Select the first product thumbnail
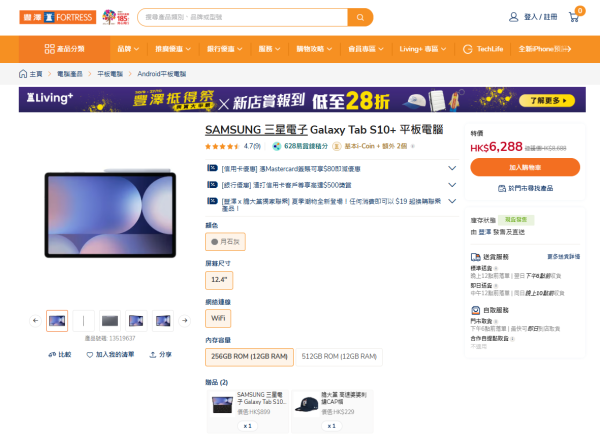The height and width of the screenshot is (440, 600). tap(57, 321)
